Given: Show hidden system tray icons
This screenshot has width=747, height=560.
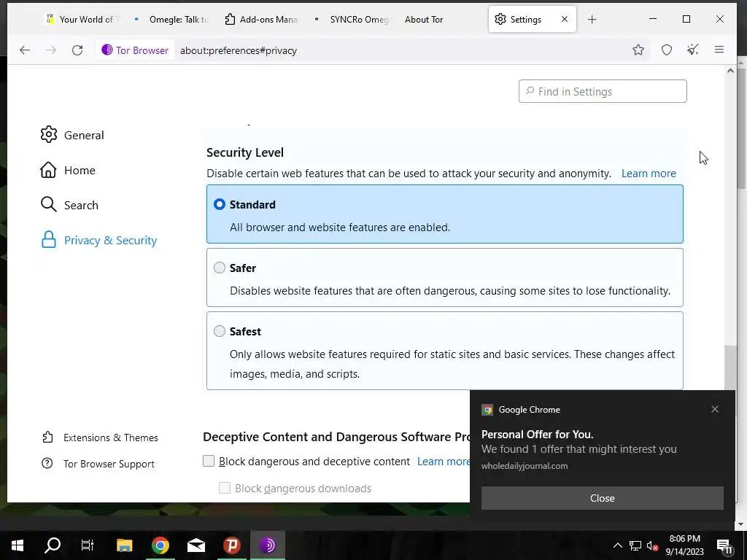Looking at the screenshot, I should click(617, 545).
